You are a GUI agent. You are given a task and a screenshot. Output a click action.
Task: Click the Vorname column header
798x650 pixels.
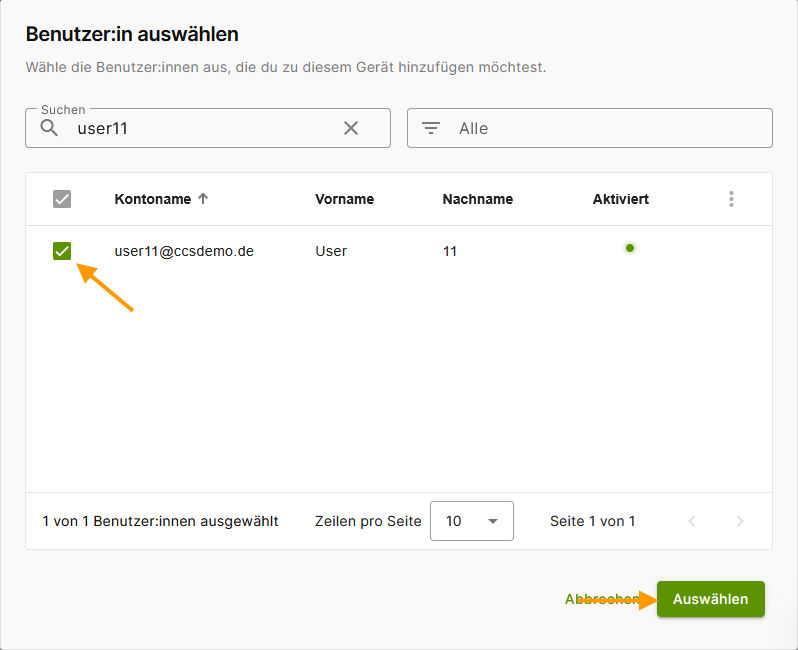click(x=345, y=199)
